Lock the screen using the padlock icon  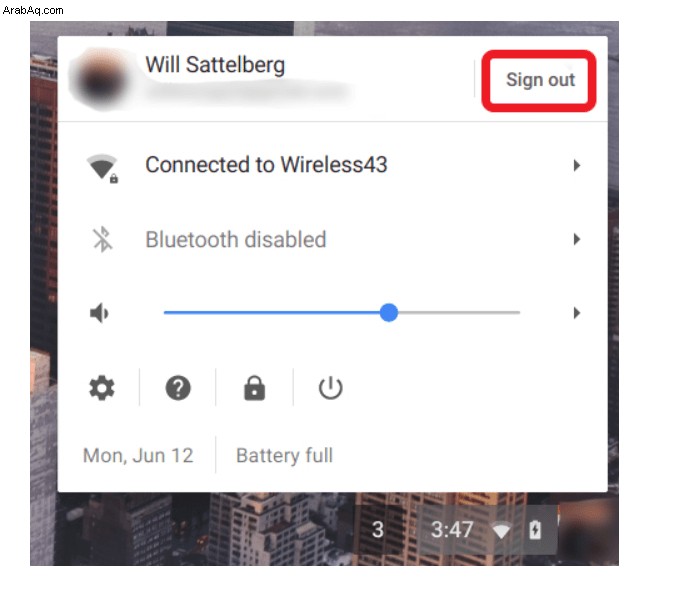pos(254,388)
